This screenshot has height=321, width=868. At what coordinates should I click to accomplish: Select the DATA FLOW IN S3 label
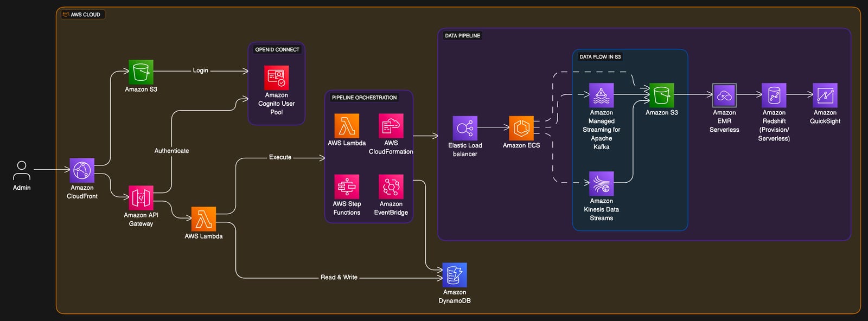(x=600, y=57)
